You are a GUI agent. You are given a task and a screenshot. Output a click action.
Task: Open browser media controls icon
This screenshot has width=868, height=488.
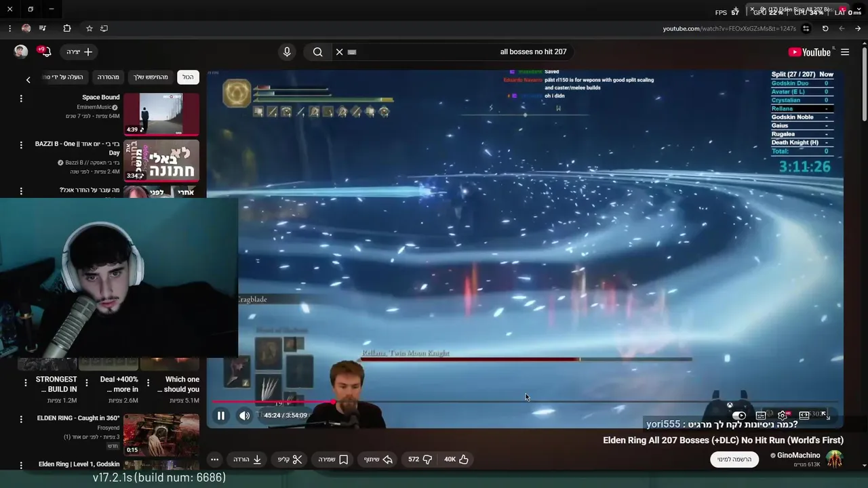pyautogui.click(x=43, y=28)
